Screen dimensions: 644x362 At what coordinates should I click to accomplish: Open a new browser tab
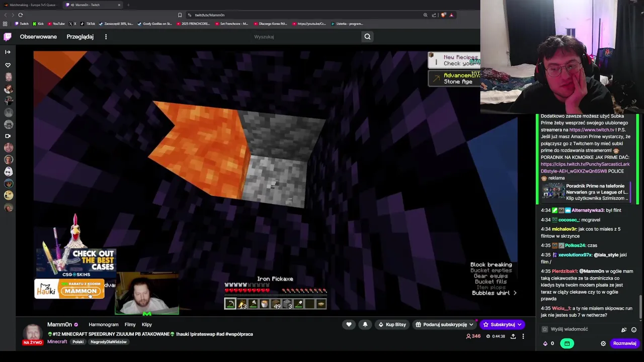tap(128, 5)
